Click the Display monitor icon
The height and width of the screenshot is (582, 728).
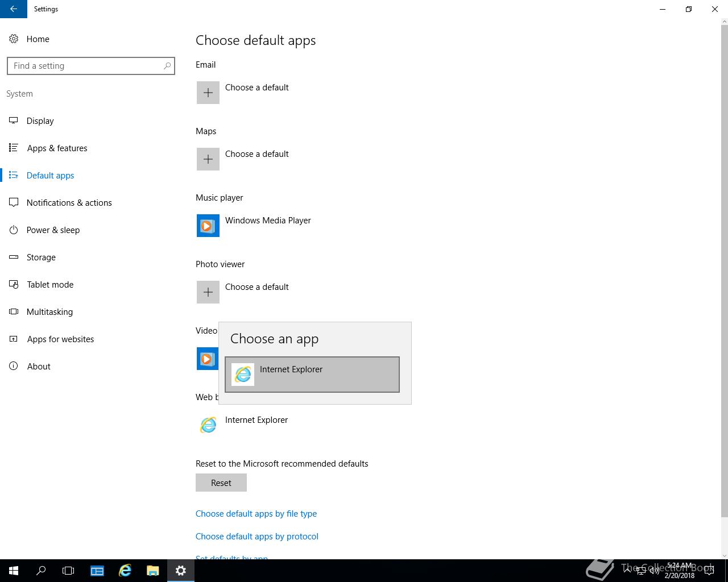[x=14, y=120]
